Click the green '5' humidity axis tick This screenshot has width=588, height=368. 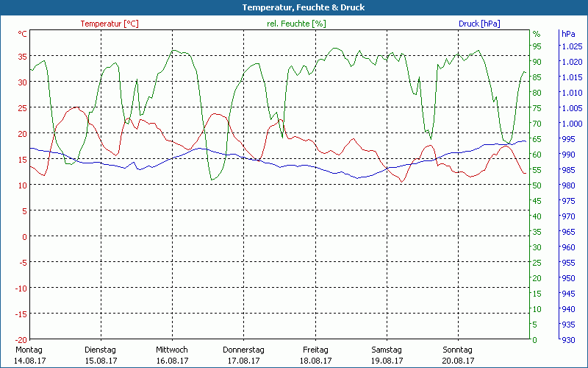click(535, 325)
